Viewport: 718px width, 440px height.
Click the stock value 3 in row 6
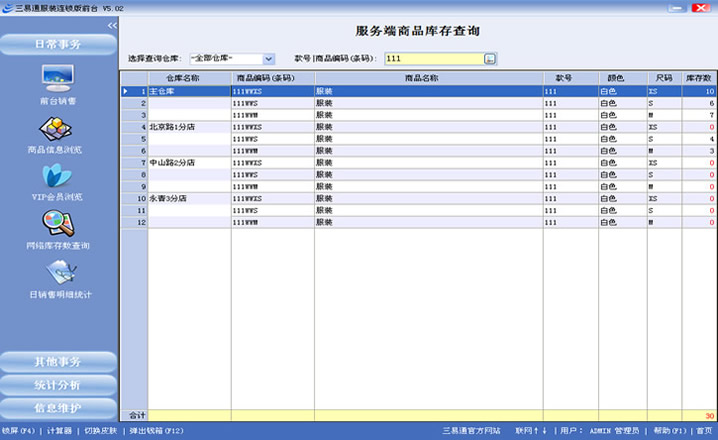click(x=699, y=151)
